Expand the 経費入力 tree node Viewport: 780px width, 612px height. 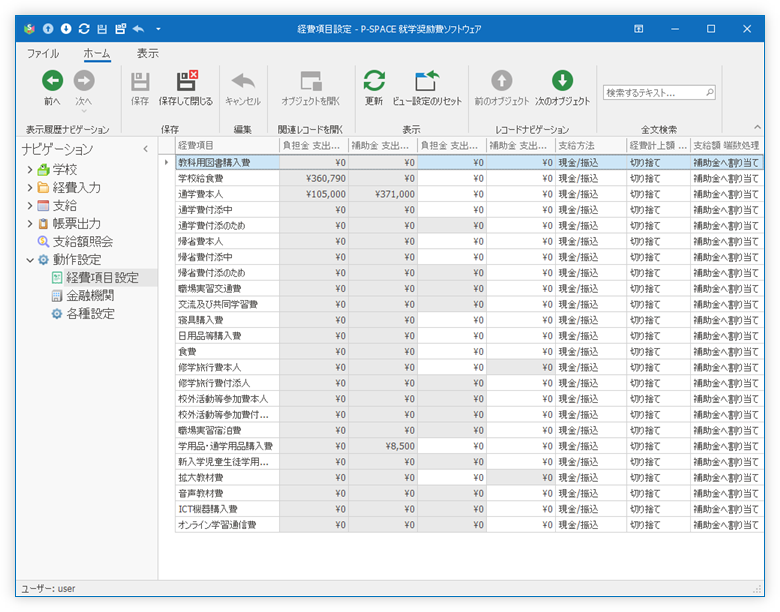(x=30, y=188)
